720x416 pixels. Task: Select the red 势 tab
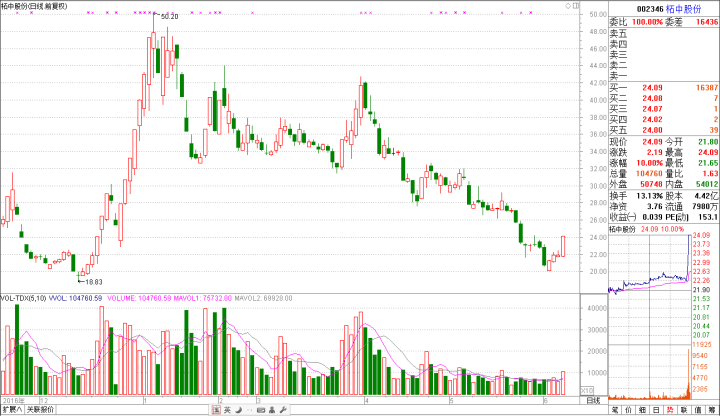(670, 410)
